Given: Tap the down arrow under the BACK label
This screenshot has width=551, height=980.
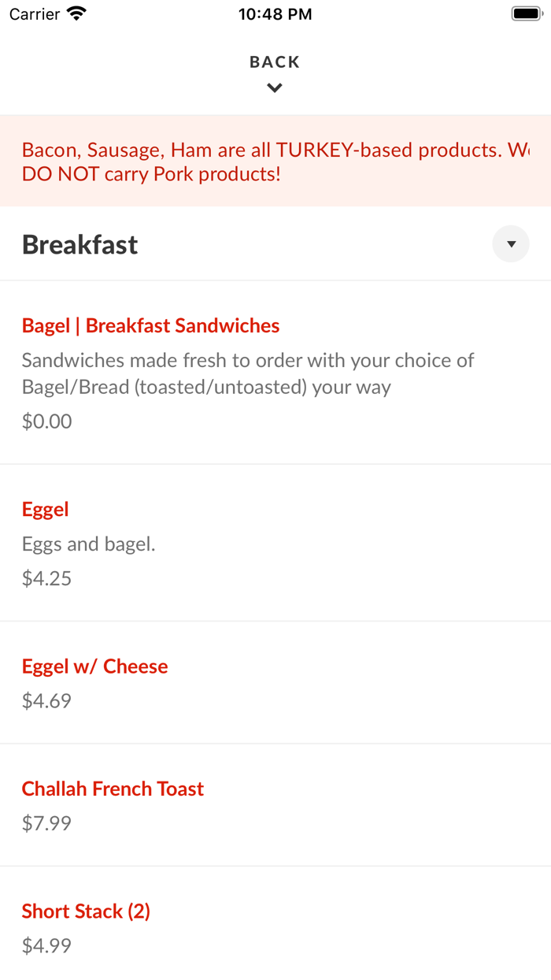Looking at the screenshot, I should pyautogui.click(x=275, y=87).
